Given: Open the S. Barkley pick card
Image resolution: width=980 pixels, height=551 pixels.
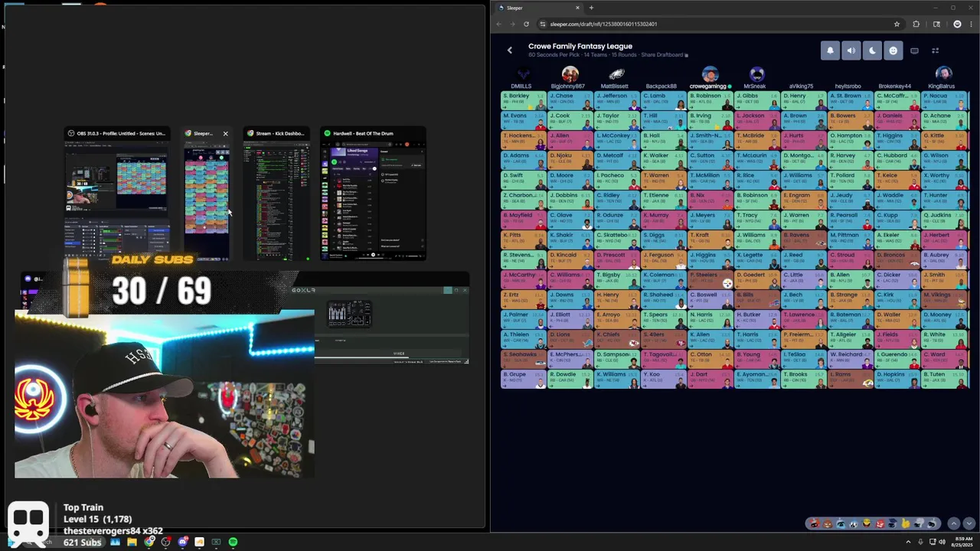Looking at the screenshot, I should (x=524, y=99).
